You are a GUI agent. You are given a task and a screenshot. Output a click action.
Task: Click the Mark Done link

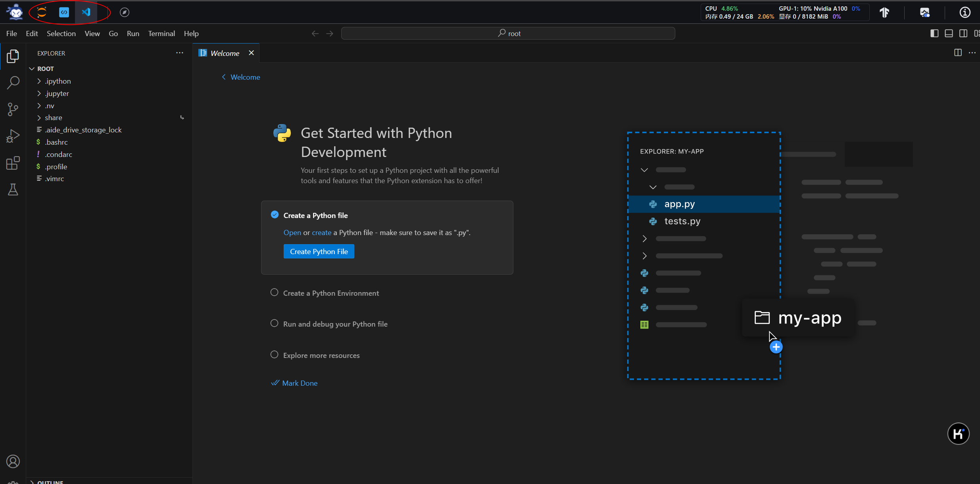tap(299, 383)
